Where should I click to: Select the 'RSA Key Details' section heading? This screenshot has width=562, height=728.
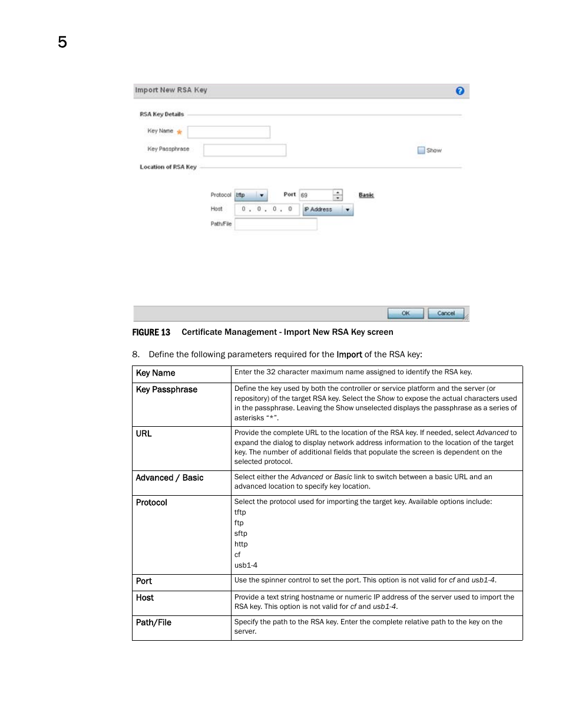point(161,114)
